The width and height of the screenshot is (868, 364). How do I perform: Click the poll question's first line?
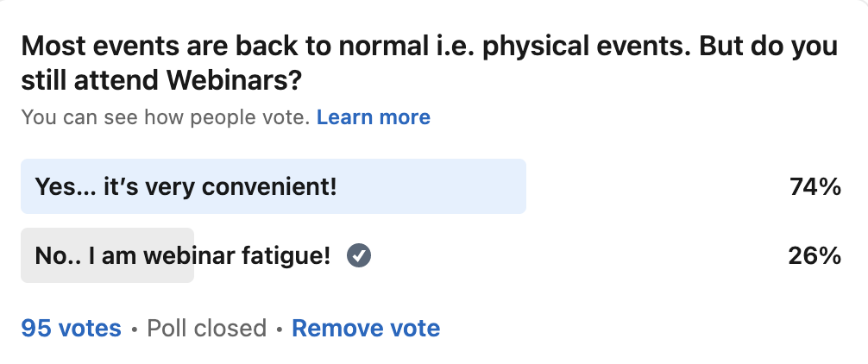(429, 47)
